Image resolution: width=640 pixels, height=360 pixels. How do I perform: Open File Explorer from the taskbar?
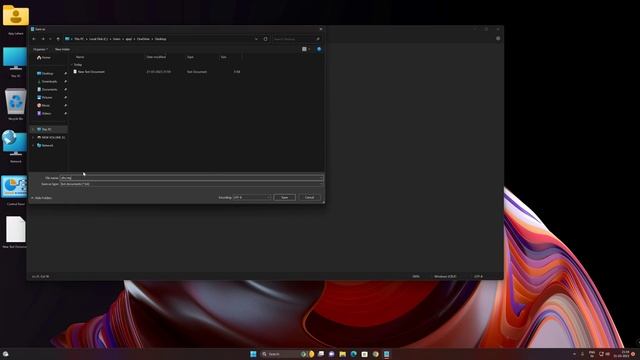coord(342,354)
